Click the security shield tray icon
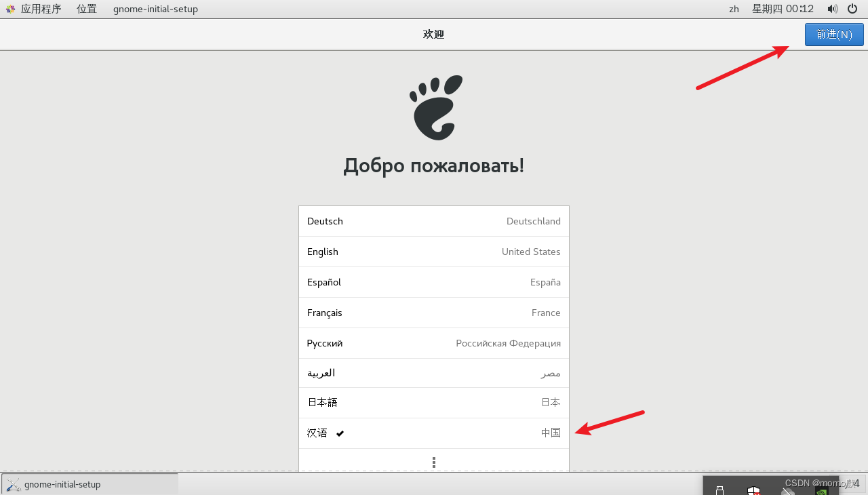This screenshot has height=495, width=868. [x=753, y=490]
